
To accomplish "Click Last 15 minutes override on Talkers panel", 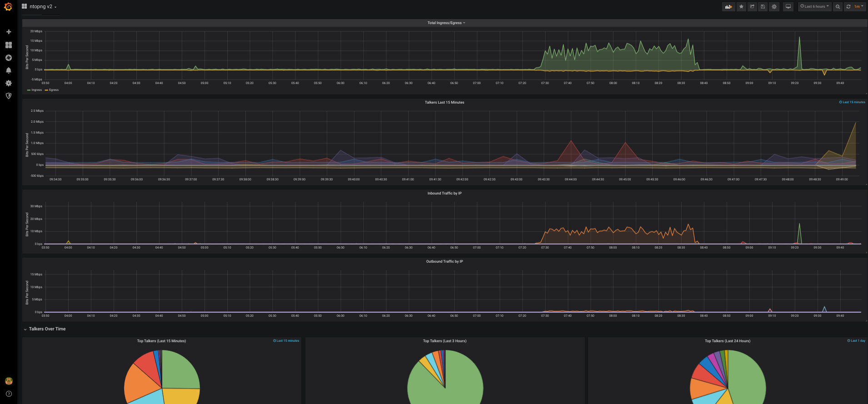I will coord(852,102).
